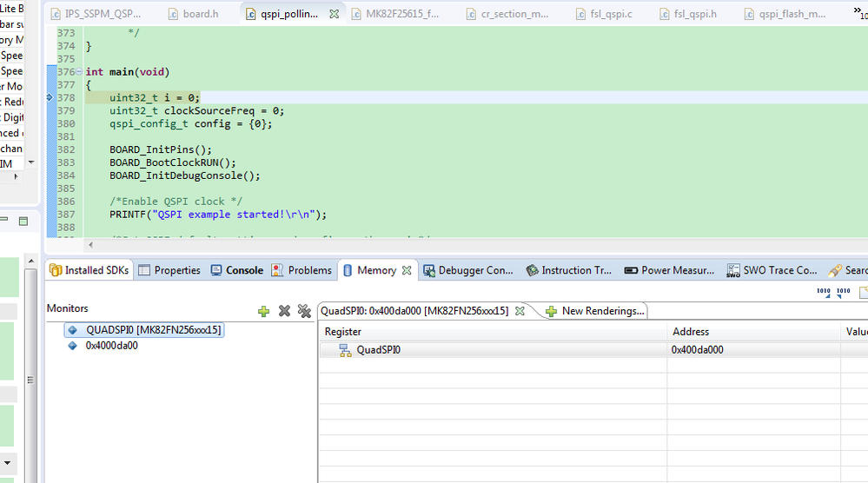
Task: Open the Search view tab
Action: 847,270
